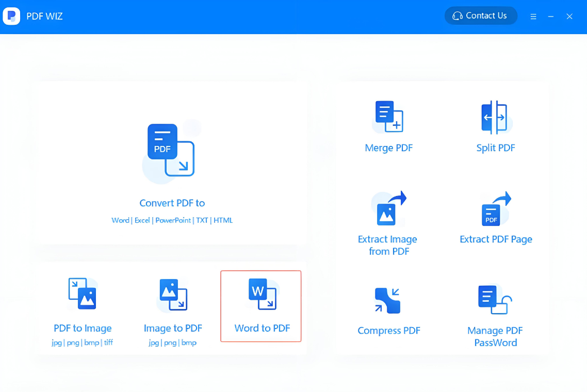
Task: Minimize the PDF WIZ window
Action: [551, 17]
